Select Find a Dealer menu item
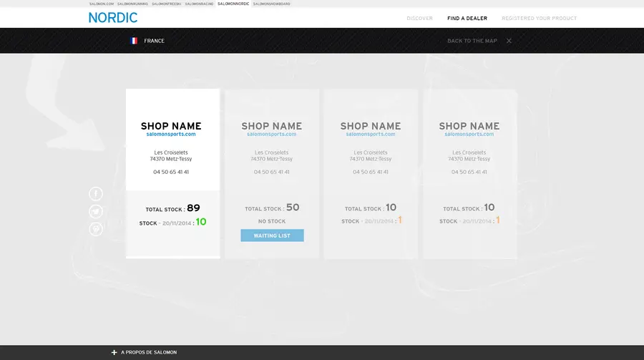The image size is (644, 360). pos(467,18)
